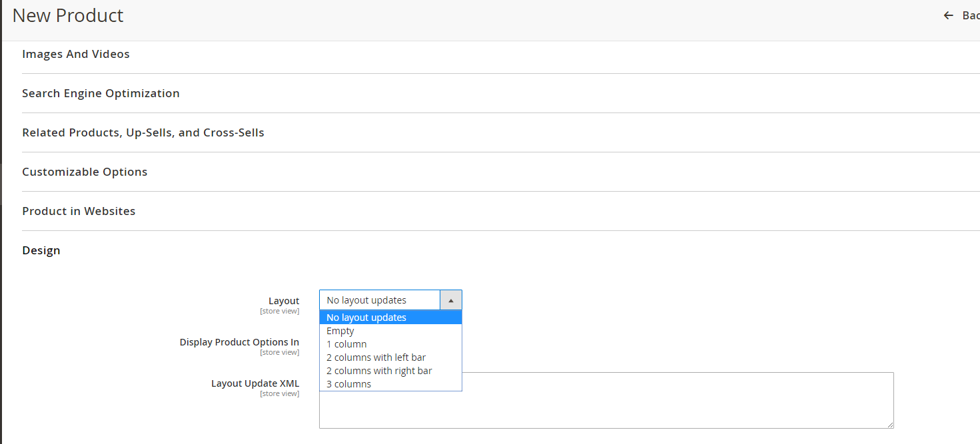Click the New Product page title
Image resolution: width=980 pixels, height=444 pixels.
point(67,15)
